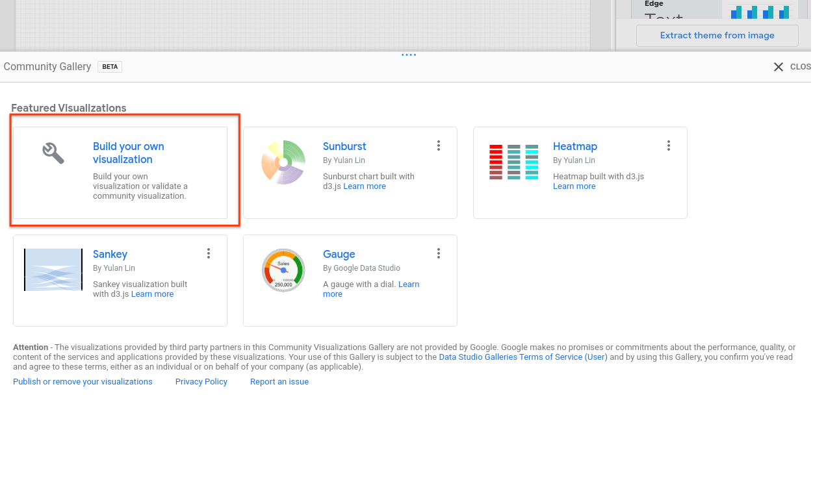The image size is (813, 504).
Task: Click the Sunburst chart thumbnail icon
Action: coord(283,162)
